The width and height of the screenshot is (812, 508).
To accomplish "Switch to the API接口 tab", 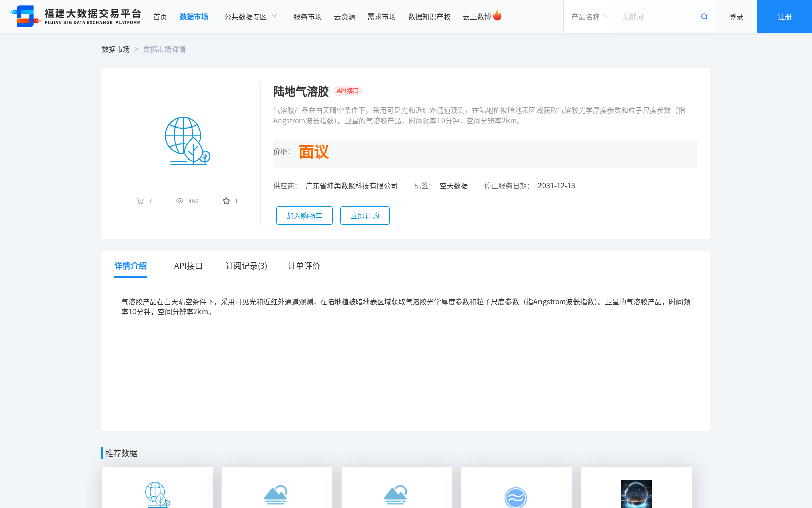I will 188,266.
